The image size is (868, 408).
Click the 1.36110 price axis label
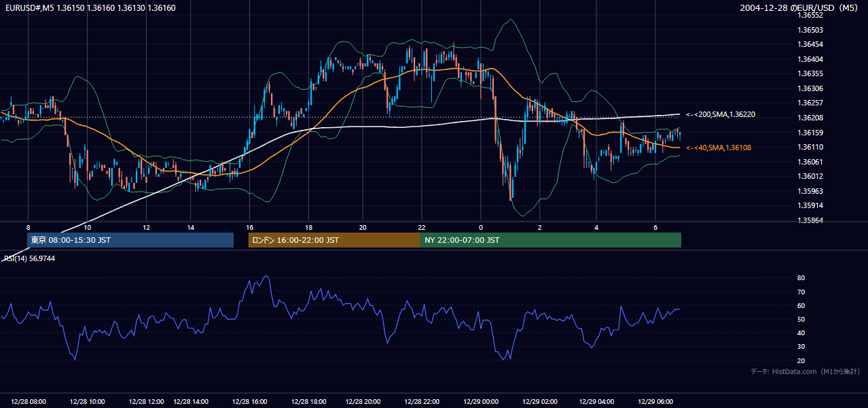click(810, 147)
